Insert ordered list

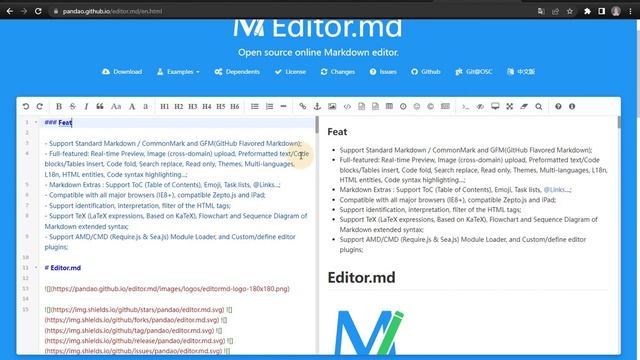(x=269, y=107)
